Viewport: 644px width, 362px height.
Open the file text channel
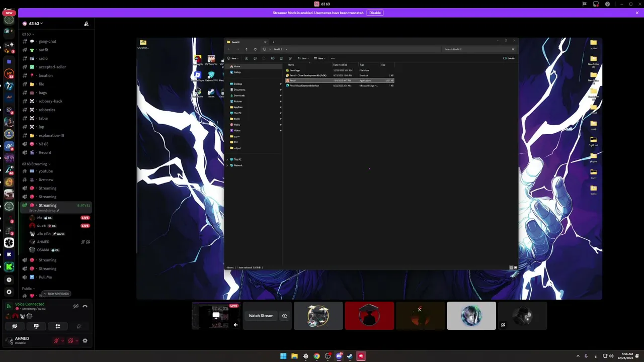pos(56,84)
